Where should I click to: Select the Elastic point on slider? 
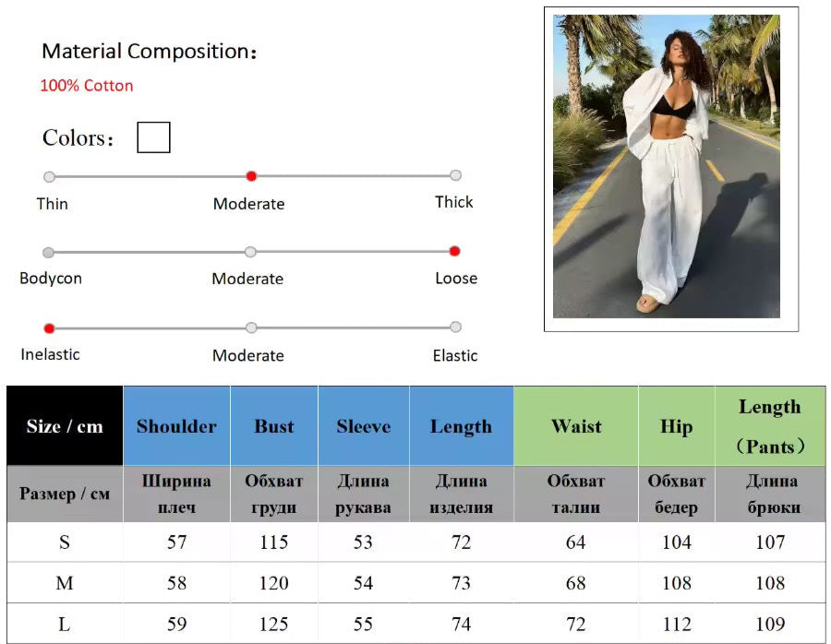point(455,327)
